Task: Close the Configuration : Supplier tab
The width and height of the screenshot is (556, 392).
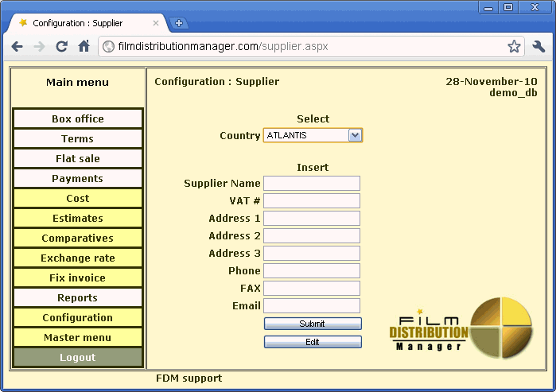Action: click(156, 23)
